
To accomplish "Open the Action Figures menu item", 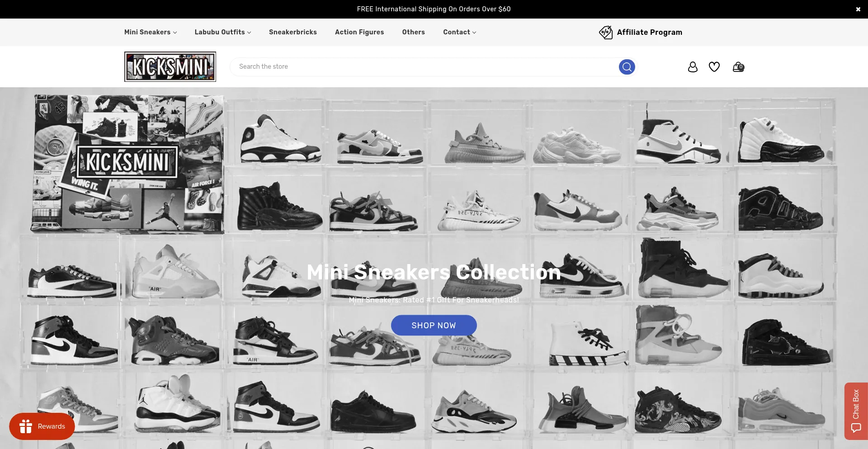I will [359, 32].
